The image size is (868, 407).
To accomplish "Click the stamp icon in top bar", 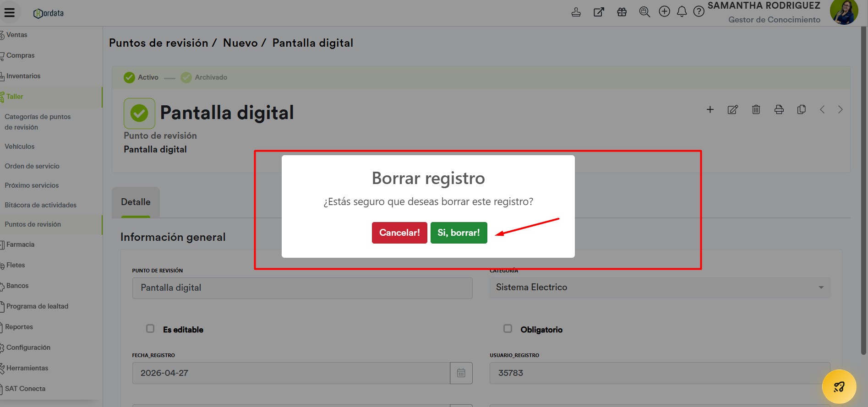I will tap(576, 12).
